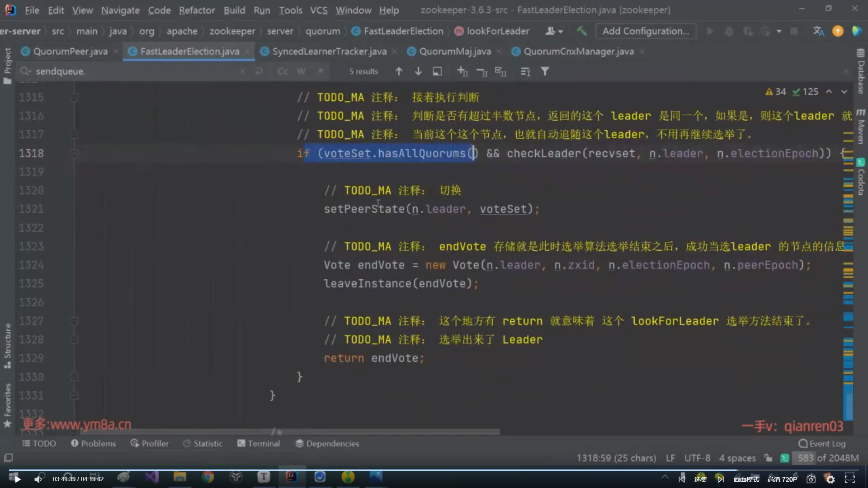Image resolution: width=868 pixels, height=488 pixels.
Task: Toggle Words option in search bar
Action: pos(301,71)
